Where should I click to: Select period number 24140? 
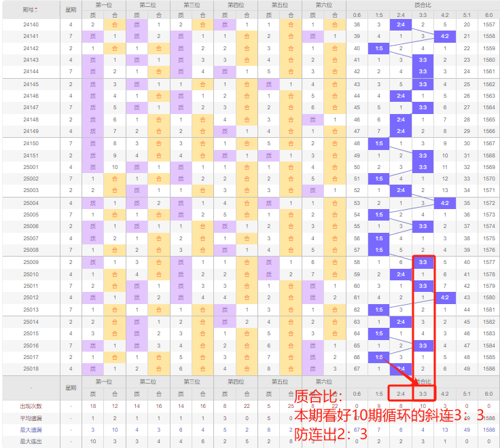point(31,25)
